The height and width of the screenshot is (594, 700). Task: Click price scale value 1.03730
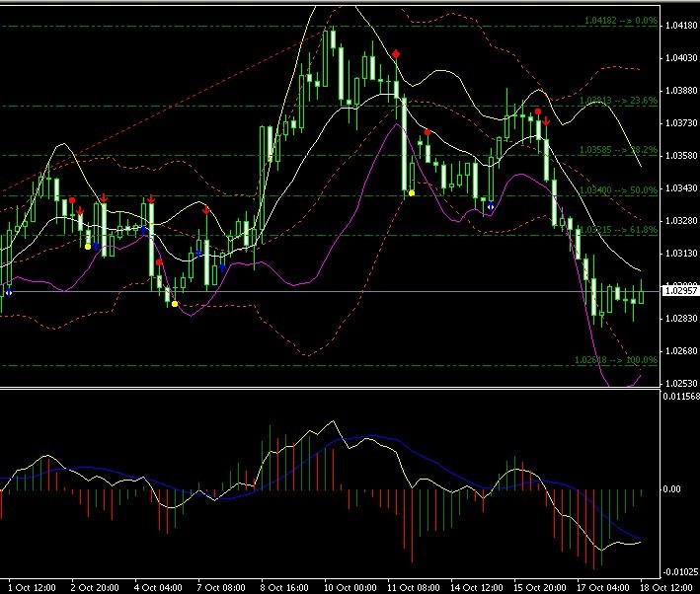681,123
